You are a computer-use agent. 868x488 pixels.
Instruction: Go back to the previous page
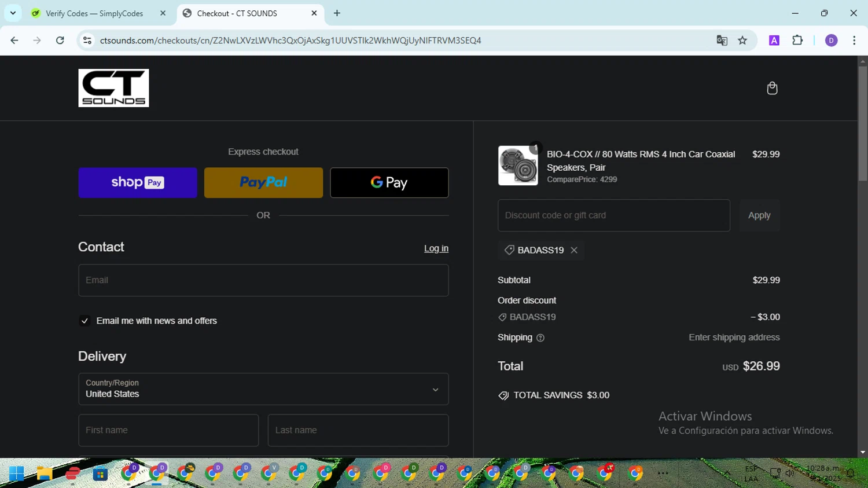pos(14,41)
